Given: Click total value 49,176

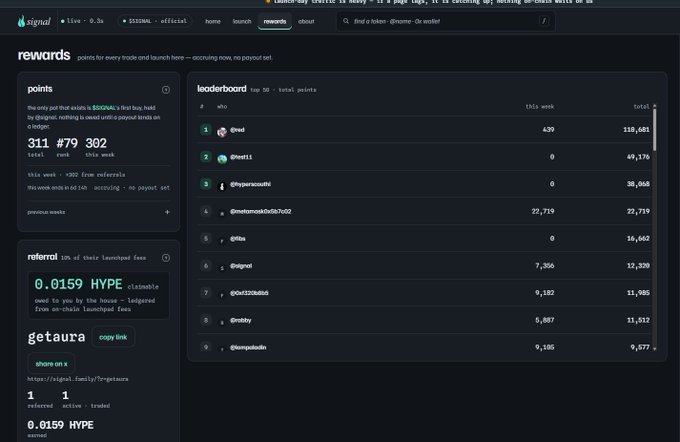Looking at the screenshot, I should point(638,157).
